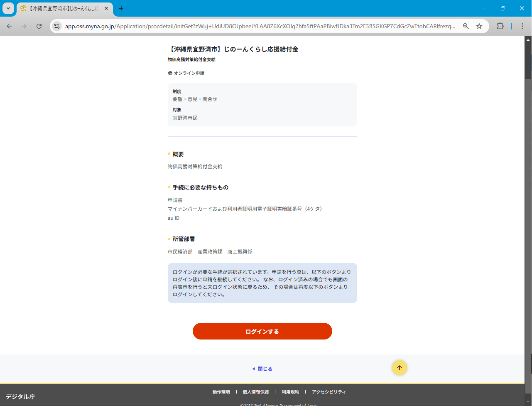Click the browser forward arrow
The image size is (532, 406).
point(24,26)
